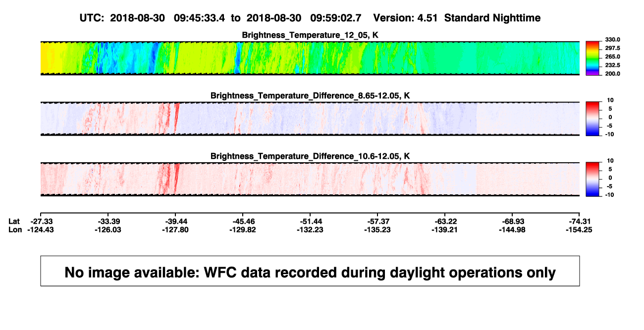Click the UTC end time 09:59:02.7
Viewport: 644px width, 330px height.
click(x=335, y=18)
